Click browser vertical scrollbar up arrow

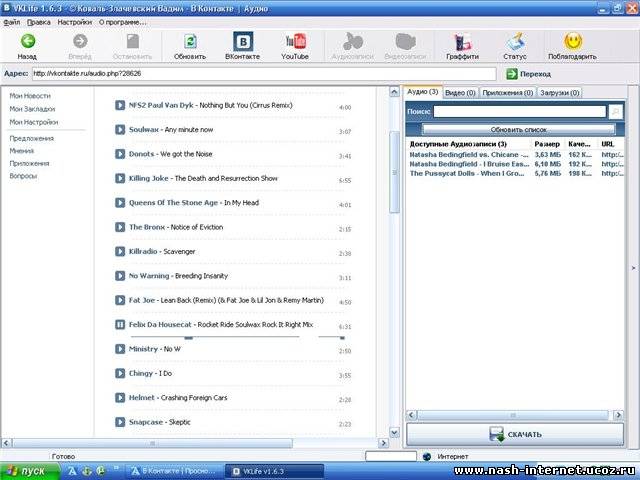[x=394, y=92]
